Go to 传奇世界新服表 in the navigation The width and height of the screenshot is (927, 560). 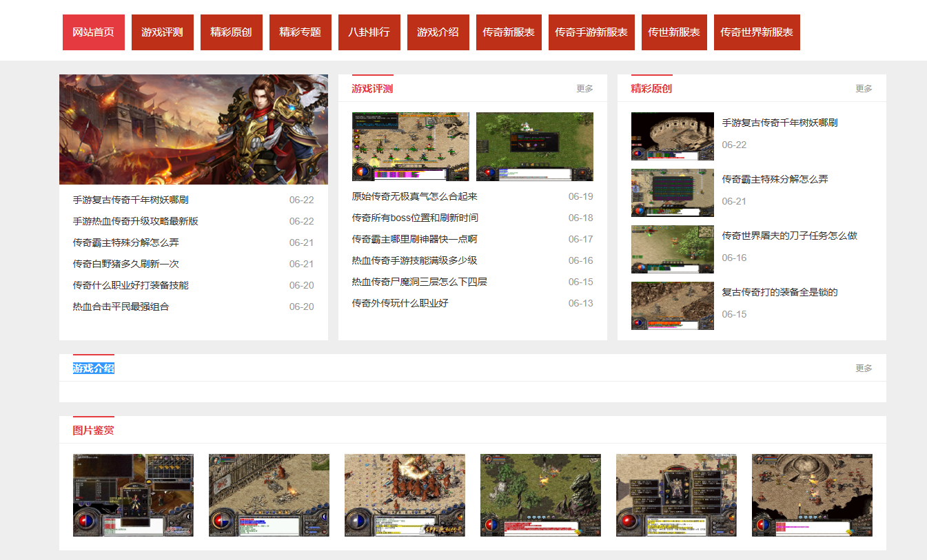point(757,32)
